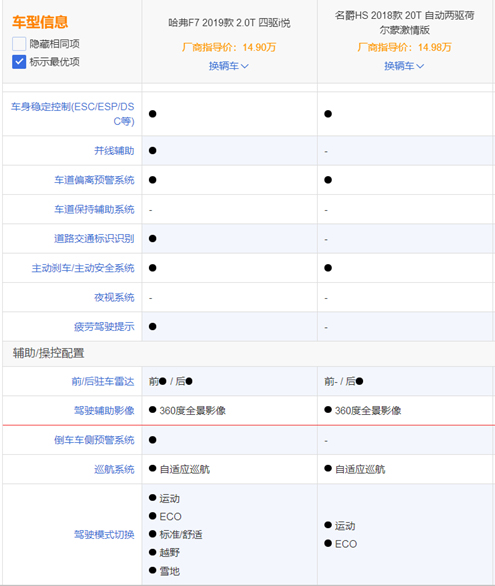Click 名爵HS ECO driving mode entry
Viewport: 495px width, 586px height.
pos(341,544)
